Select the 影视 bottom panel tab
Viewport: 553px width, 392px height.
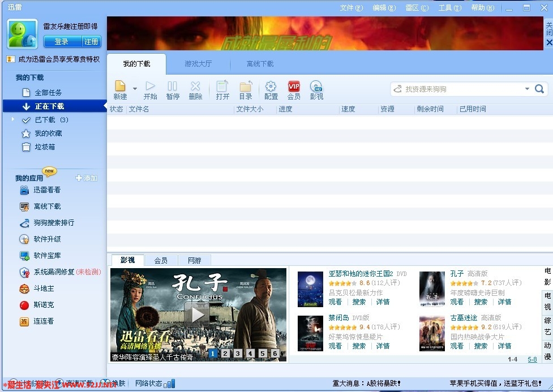pyautogui.click(x=127, y=260)
